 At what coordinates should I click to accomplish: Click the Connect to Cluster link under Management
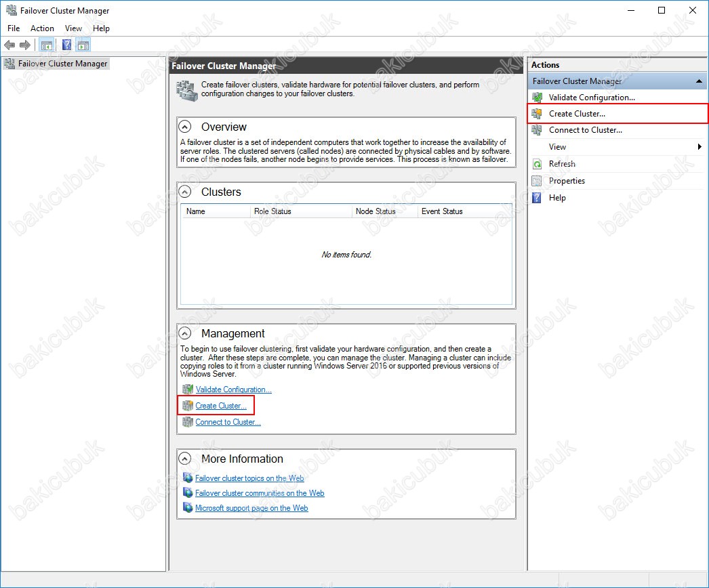pos(228,421)
